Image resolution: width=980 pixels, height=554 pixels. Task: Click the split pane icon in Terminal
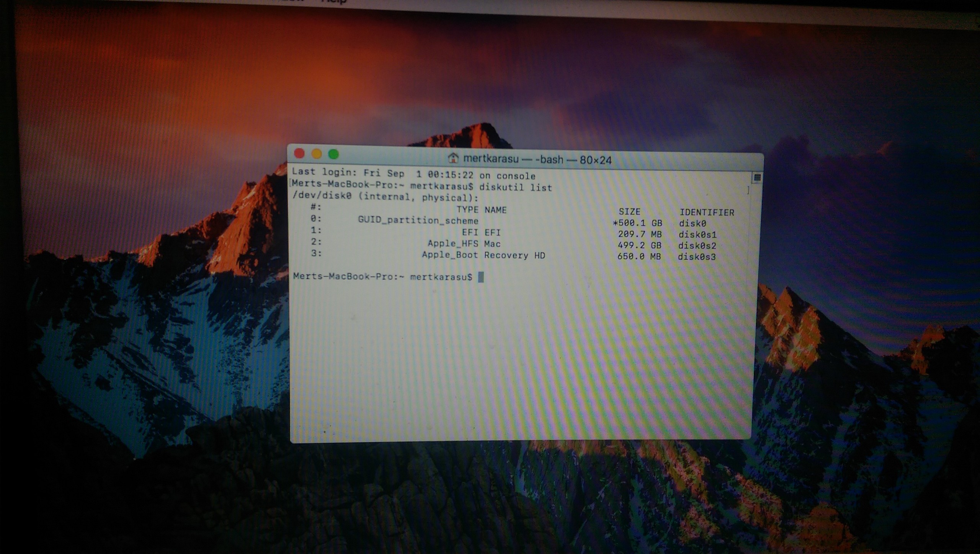click(x=757, y=178)
